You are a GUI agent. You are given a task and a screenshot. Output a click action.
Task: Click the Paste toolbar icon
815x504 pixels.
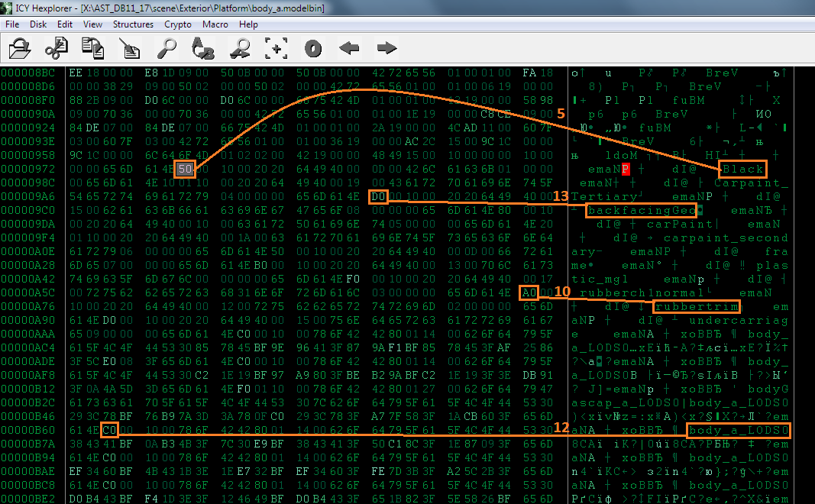point(130,49)
